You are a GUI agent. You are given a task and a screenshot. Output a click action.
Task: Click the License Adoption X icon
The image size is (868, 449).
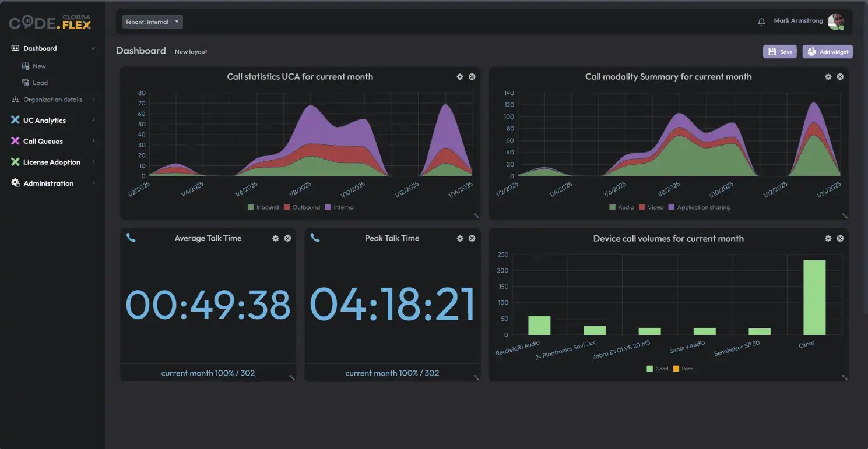point(15,162)
